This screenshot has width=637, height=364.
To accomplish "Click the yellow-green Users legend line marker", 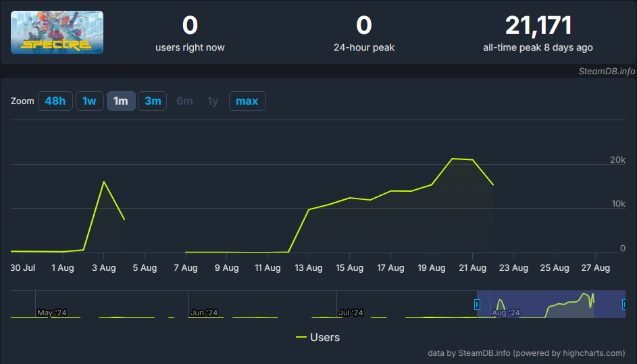I will [301, 337].
